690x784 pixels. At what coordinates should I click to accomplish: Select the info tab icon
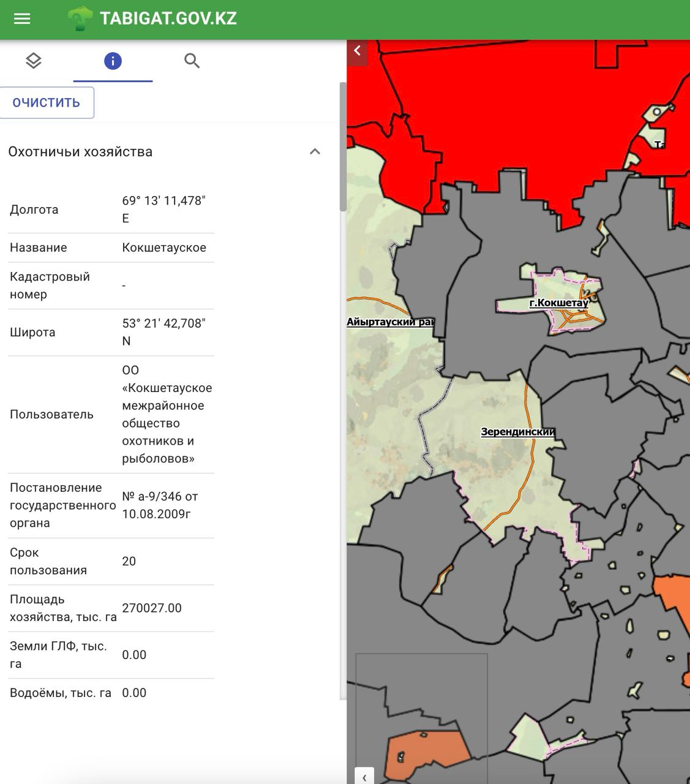(113, 61)
